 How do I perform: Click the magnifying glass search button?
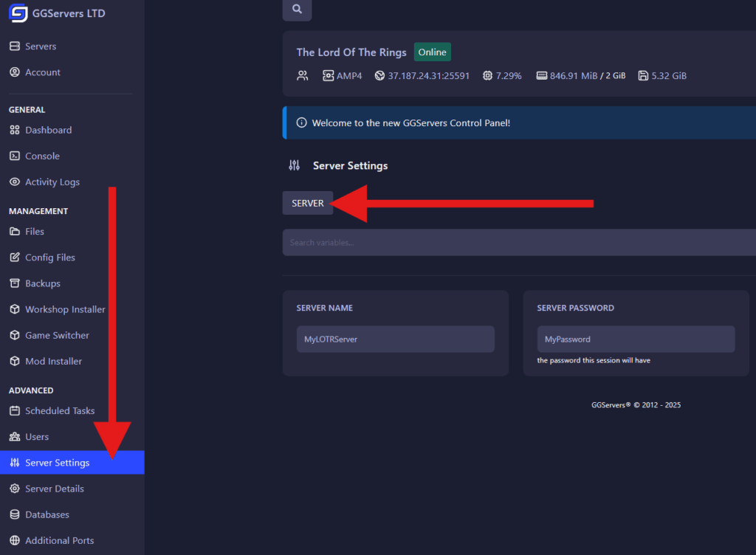297,9
